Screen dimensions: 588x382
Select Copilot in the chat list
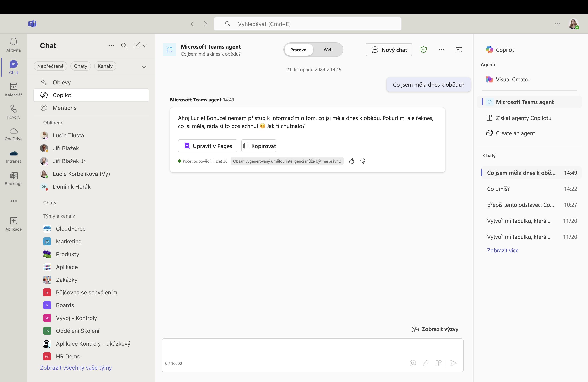[x=91, y=95]
